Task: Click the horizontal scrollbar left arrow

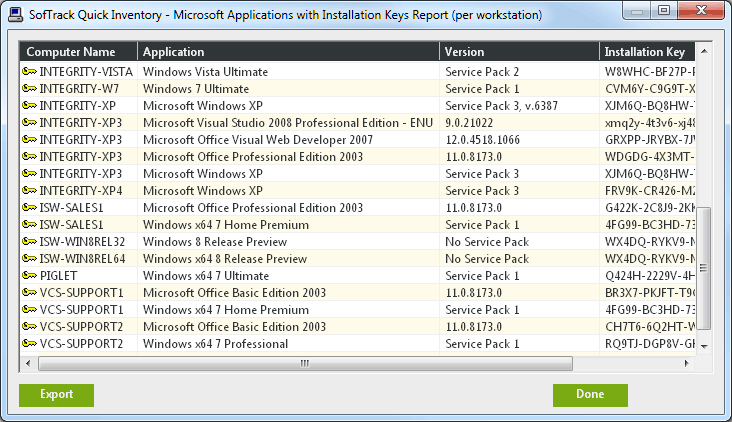Action: pos(28,363)
